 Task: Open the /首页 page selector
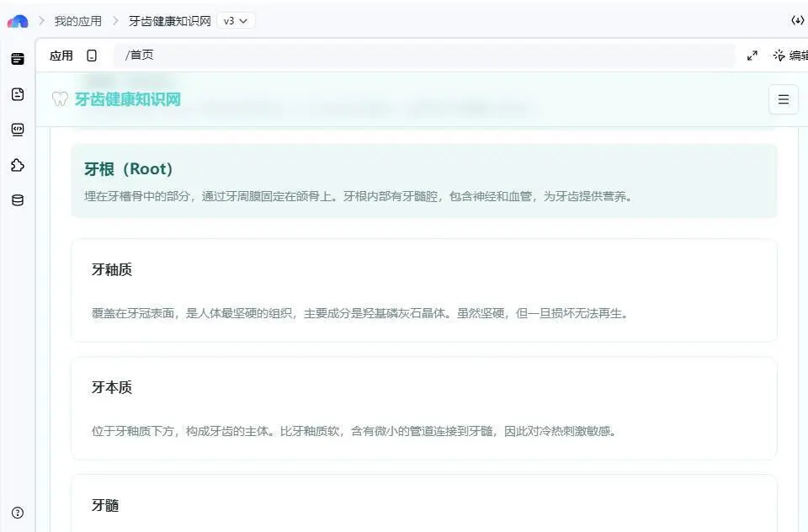point(140,55)
